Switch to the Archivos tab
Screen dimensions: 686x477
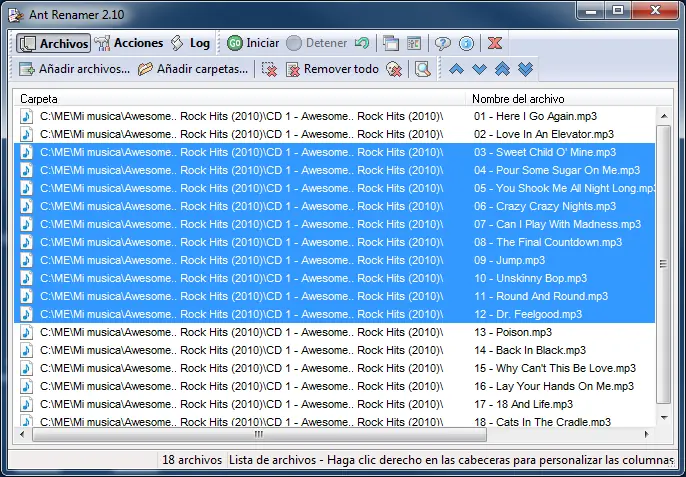click(54, 44)
